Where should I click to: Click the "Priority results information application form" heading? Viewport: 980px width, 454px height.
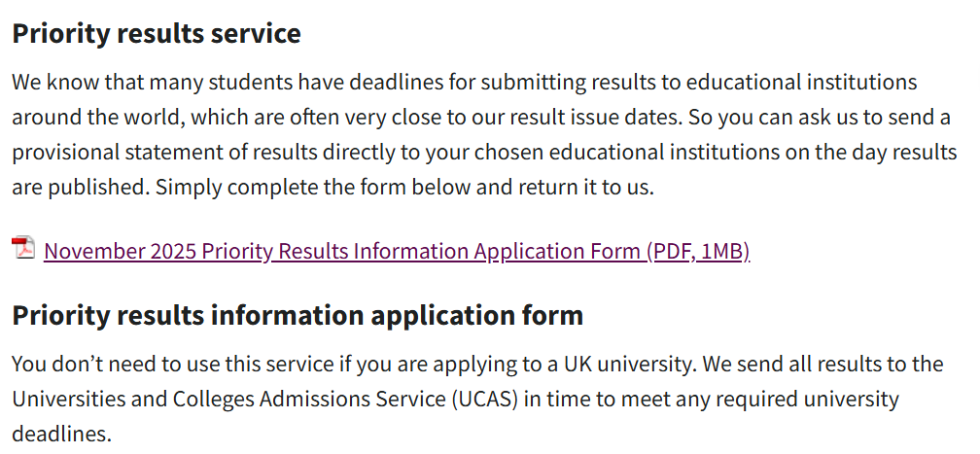point(297,315)
